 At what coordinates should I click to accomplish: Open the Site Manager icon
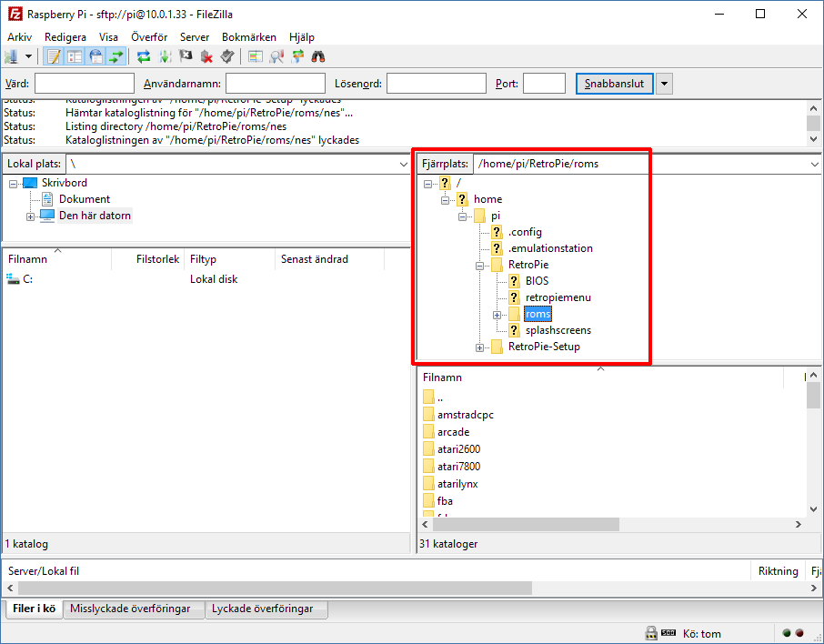11,56
